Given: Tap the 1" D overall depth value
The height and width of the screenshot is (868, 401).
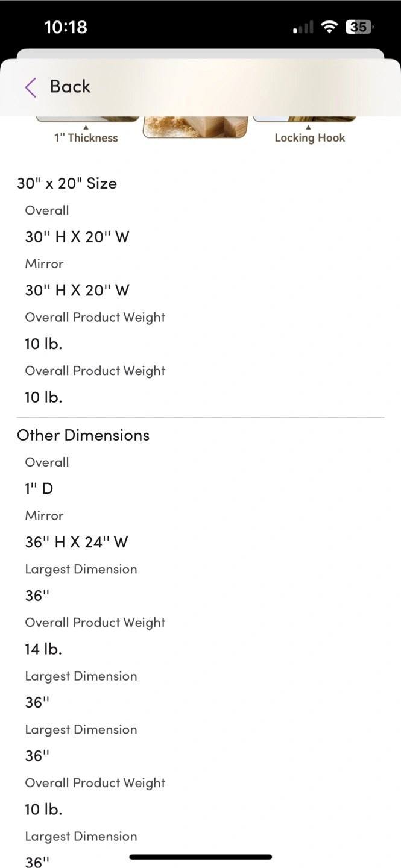Looking at the screenshot, I should click(39, 488).
